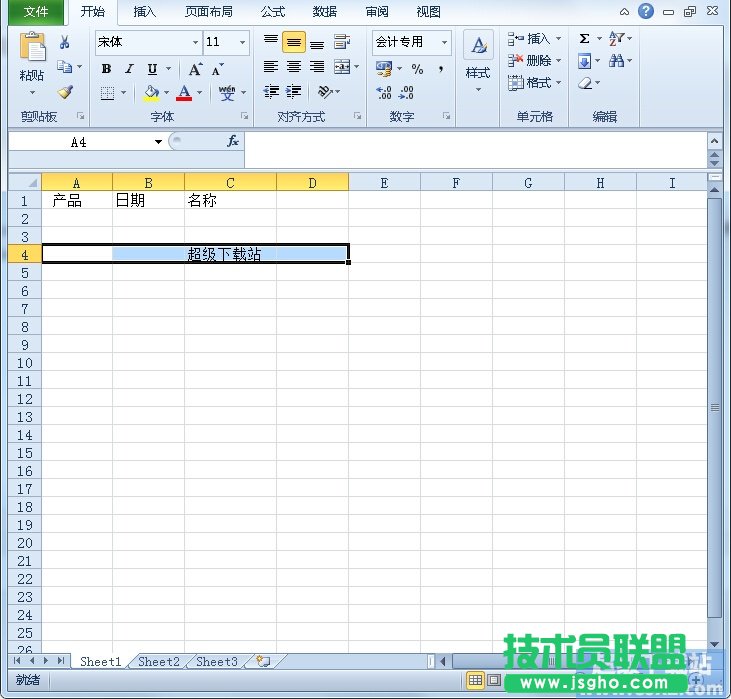Switch to the 公式 tab
The height and width of the screenshot is (699, 731).
pos(273,12)
